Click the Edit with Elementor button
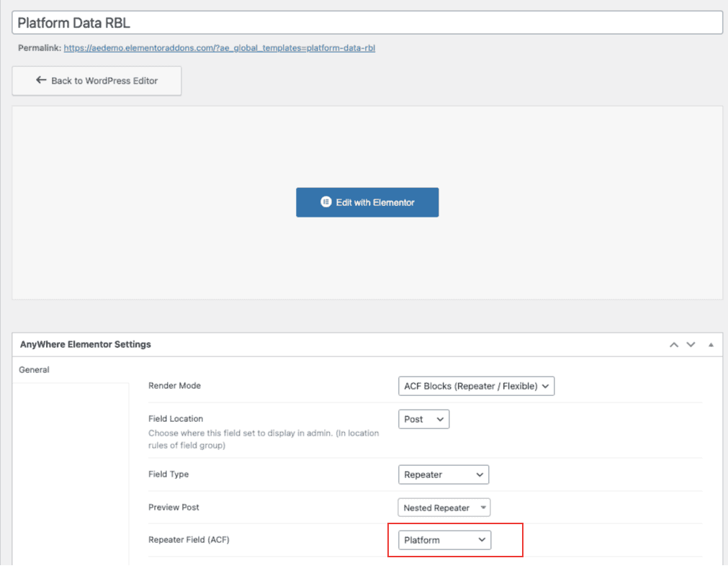The image size is (728, 576). pyautogui.click(x=367, y=202)
